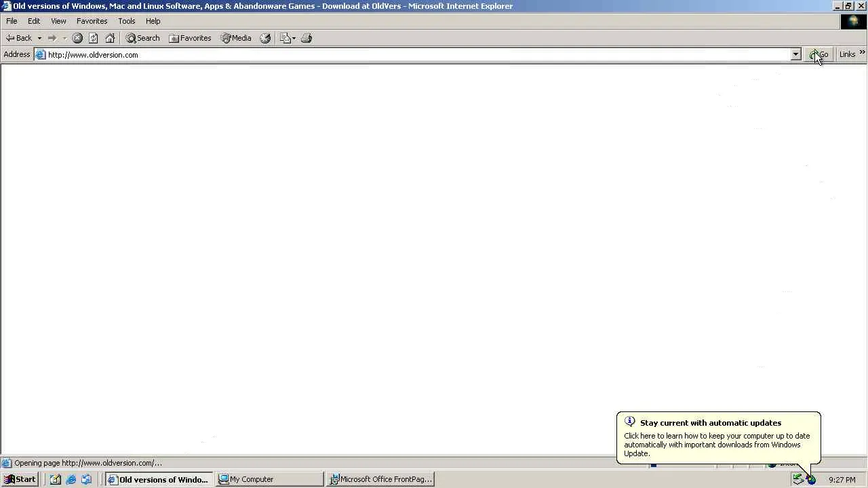Switch to the Old versions of Windows taskbar button
This screenshot has height=488, width=868.
click(159, 479)
